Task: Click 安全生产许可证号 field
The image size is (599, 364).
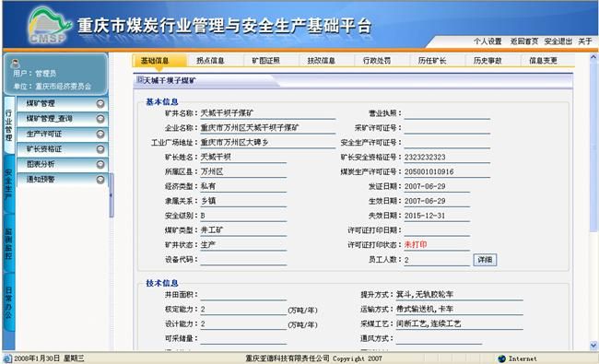Action: pos(447,143)
